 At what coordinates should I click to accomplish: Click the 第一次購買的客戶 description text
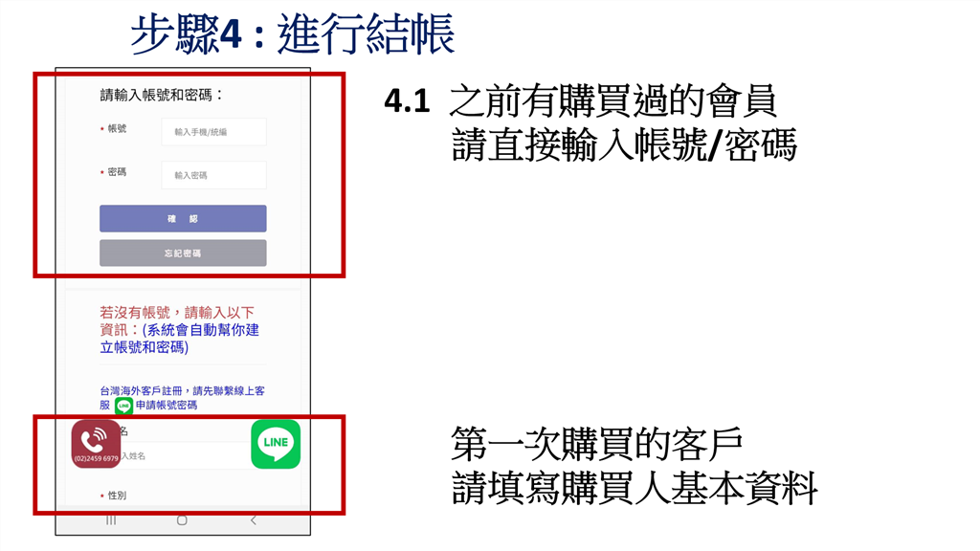(x=597, y=444)
